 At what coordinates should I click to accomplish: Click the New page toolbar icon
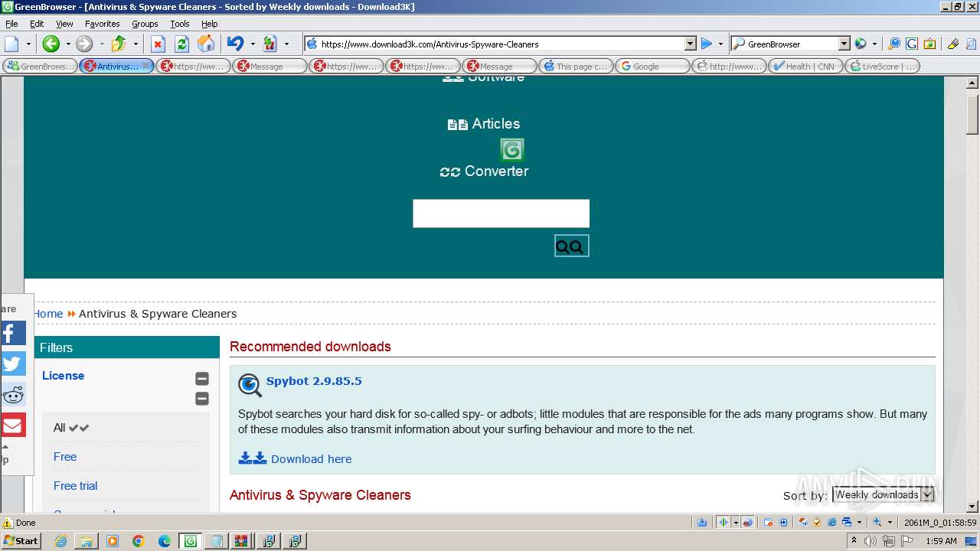click(x=12, y=44)
